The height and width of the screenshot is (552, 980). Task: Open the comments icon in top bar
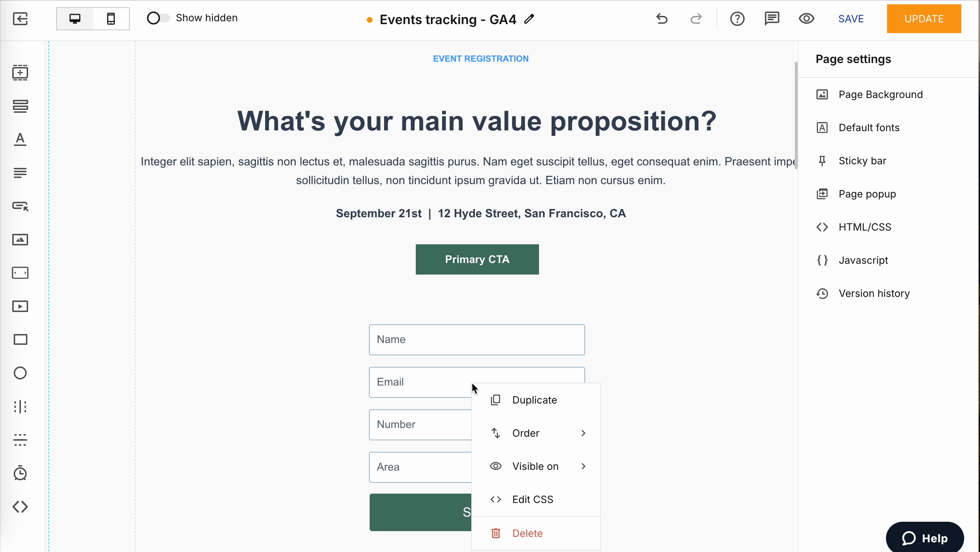pos(772,19)
